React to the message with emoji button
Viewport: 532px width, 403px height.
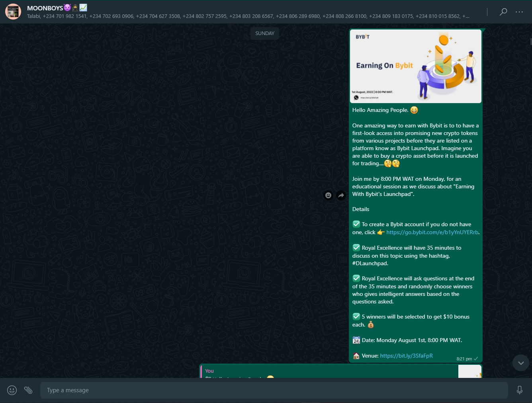coord(328,195)
